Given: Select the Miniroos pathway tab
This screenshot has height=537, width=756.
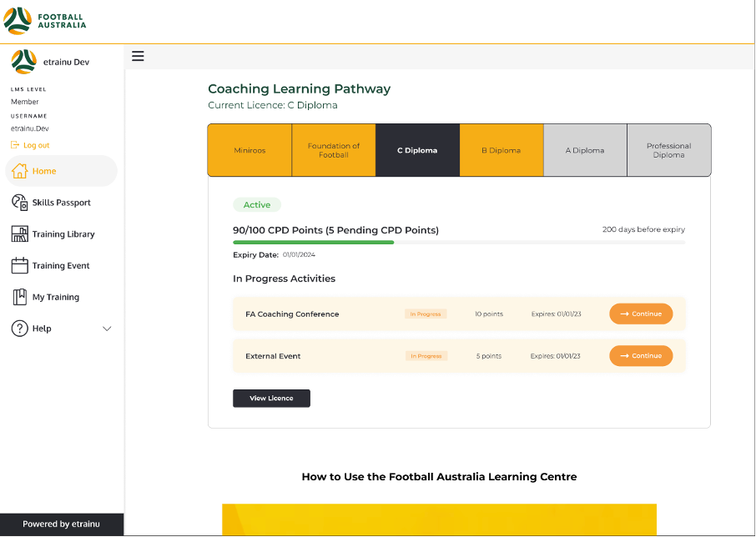Looking at the screenshot, I should click(x=249, y=150).
